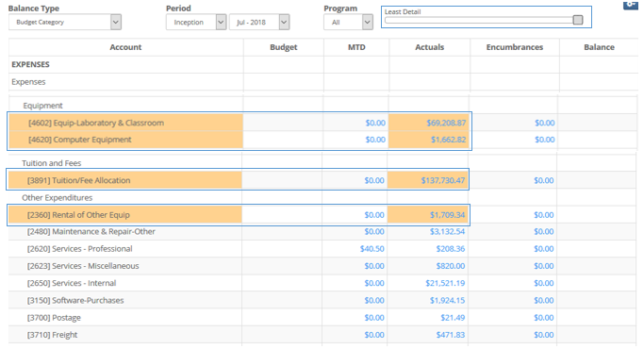644x349 pixels.
Task: Open actuals amount $1,662.82
Action: [x=448, y=140]
